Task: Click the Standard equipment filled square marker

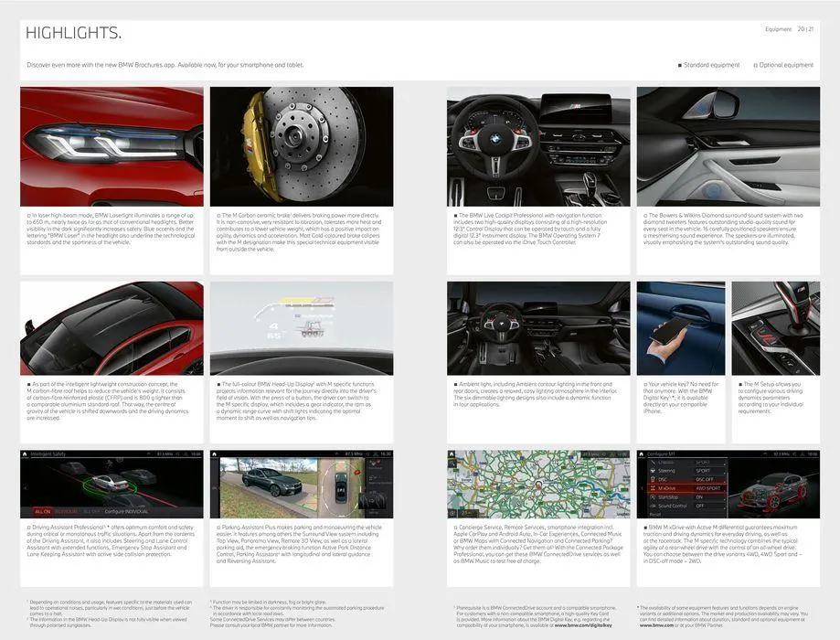Action: [x=680, y=66]
